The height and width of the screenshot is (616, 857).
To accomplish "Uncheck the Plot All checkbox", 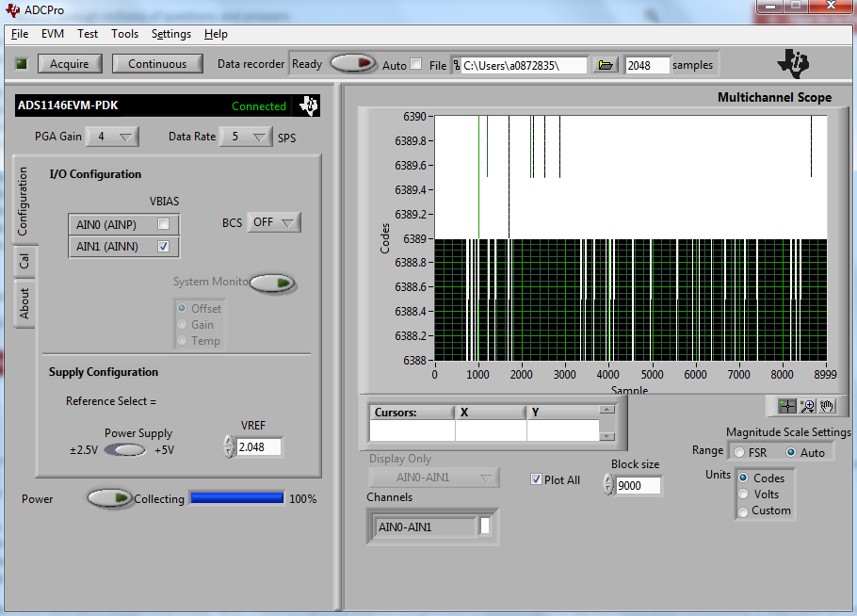I will pyautogui.click(x=536, y=478).
